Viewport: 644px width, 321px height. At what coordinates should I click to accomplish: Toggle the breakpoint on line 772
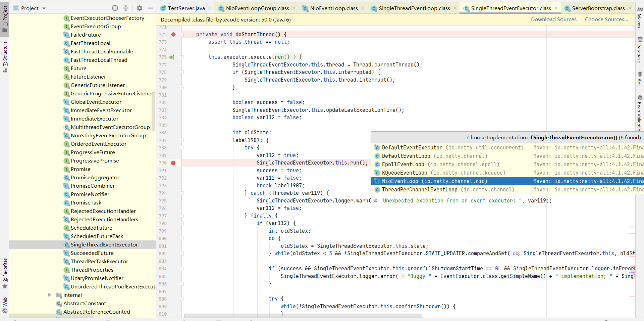coord(173,34)
